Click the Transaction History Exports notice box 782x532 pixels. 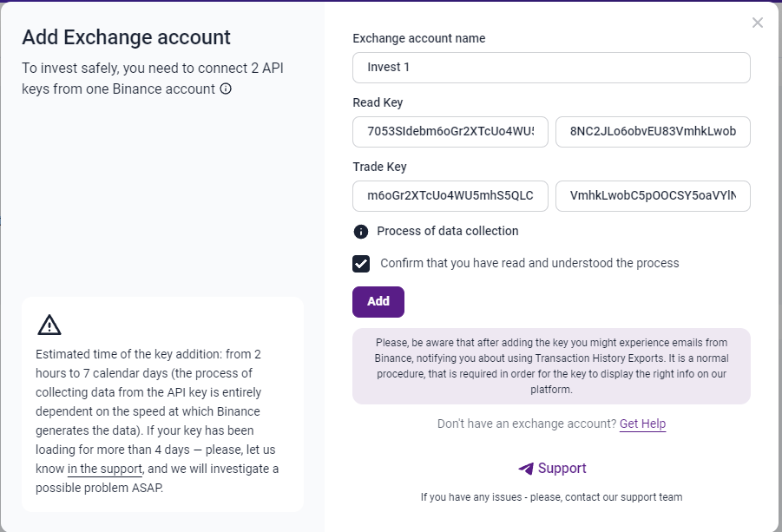(551, 366)
